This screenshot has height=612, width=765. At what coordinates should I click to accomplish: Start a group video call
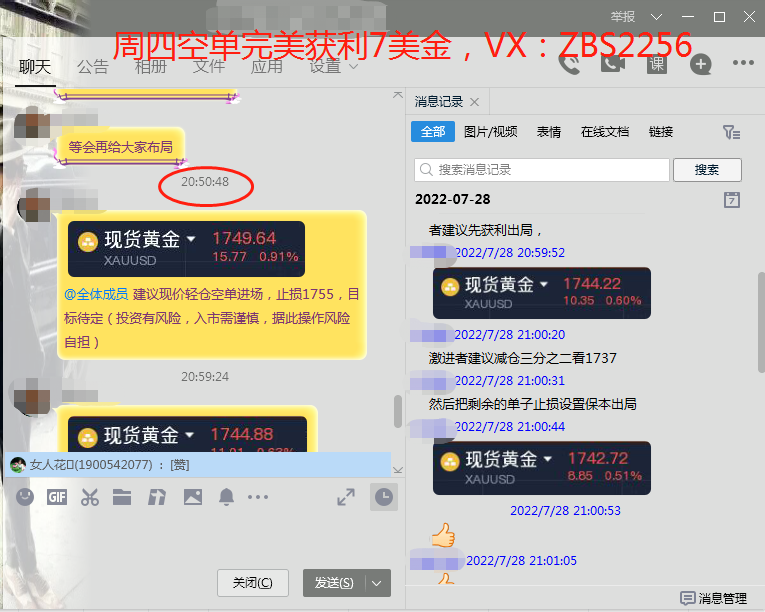(612, 65)
